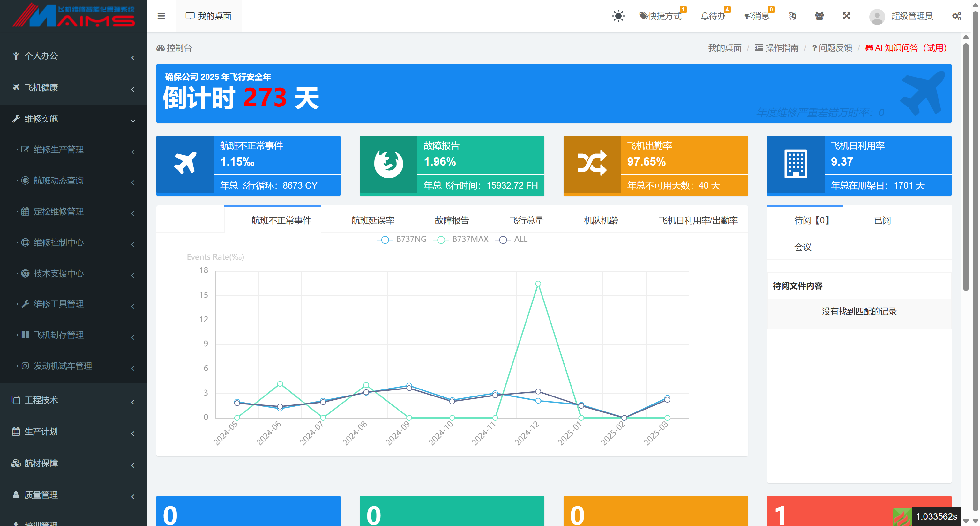This screenshot has width=980, height=526.
Task: Enter fullscreen via the expand icon
Action: coord(846,16)
